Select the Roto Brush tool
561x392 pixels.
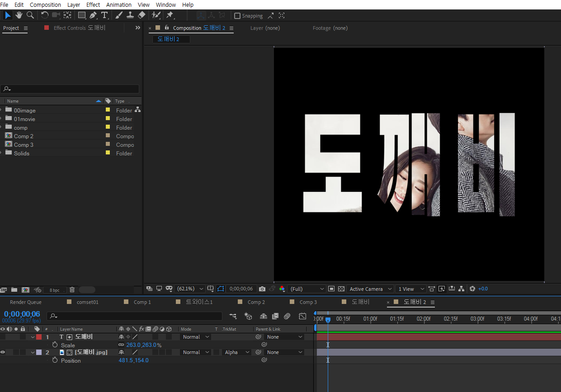click(156, 15)
